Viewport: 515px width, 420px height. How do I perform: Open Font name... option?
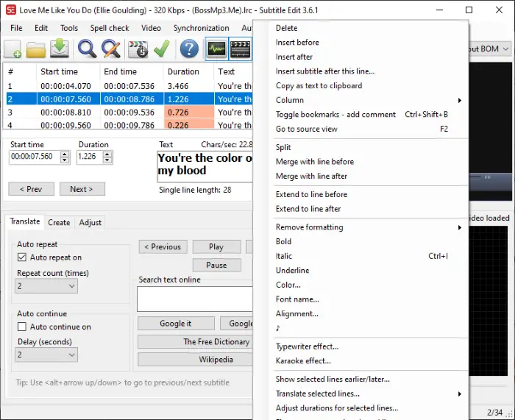pyautogui.click(x=297, y=299)
